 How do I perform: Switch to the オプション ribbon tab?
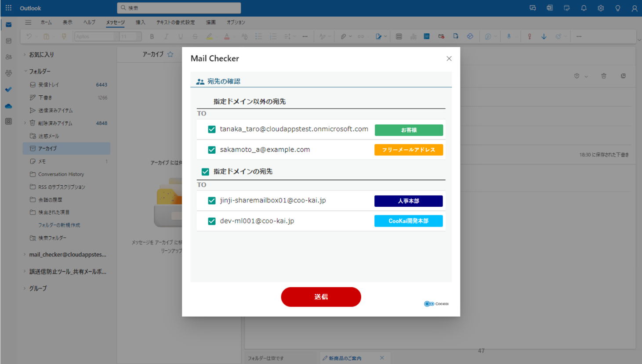(x=236, y=22)
